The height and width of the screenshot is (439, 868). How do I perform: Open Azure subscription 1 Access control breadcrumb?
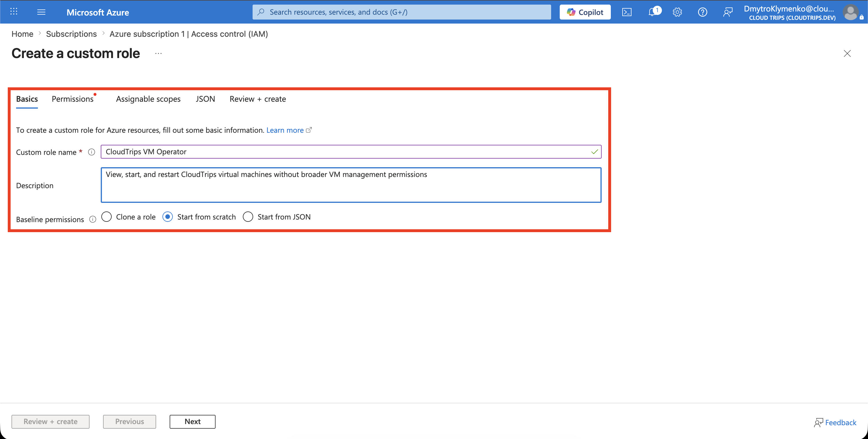pyautogui.click(x=189, y=34)
